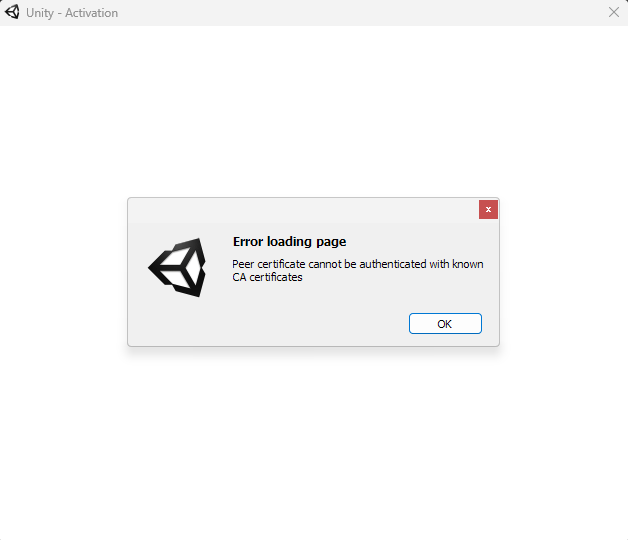Click the word "Peer" starting the error message
The height and width of the screenshot is (540, 628).
point(243,264)
